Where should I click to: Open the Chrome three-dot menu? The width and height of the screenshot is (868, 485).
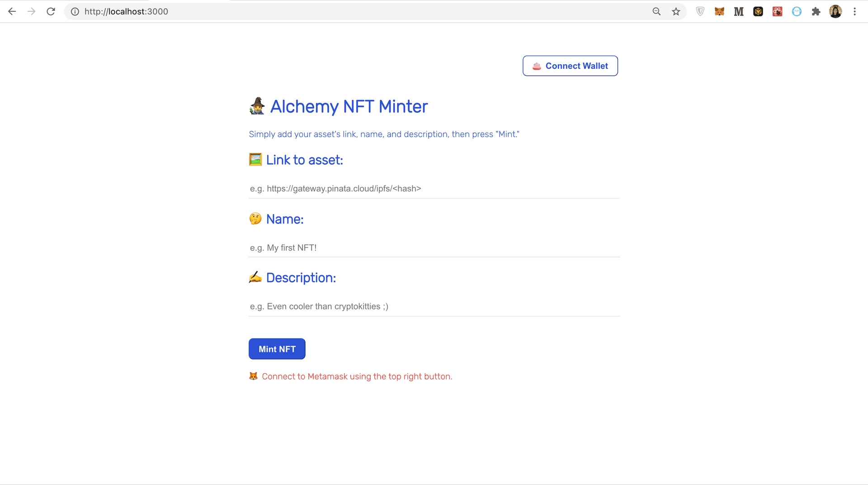pos(855,11)
